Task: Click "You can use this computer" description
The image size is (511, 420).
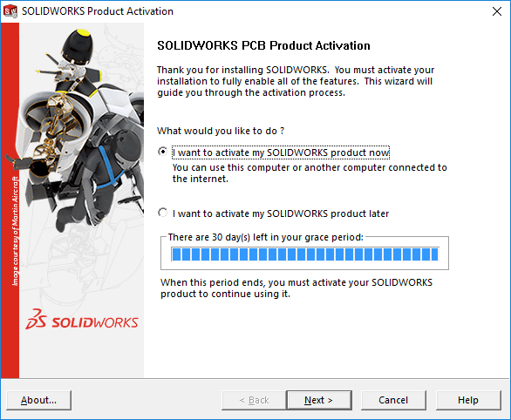Action: [x=310, y=173]
